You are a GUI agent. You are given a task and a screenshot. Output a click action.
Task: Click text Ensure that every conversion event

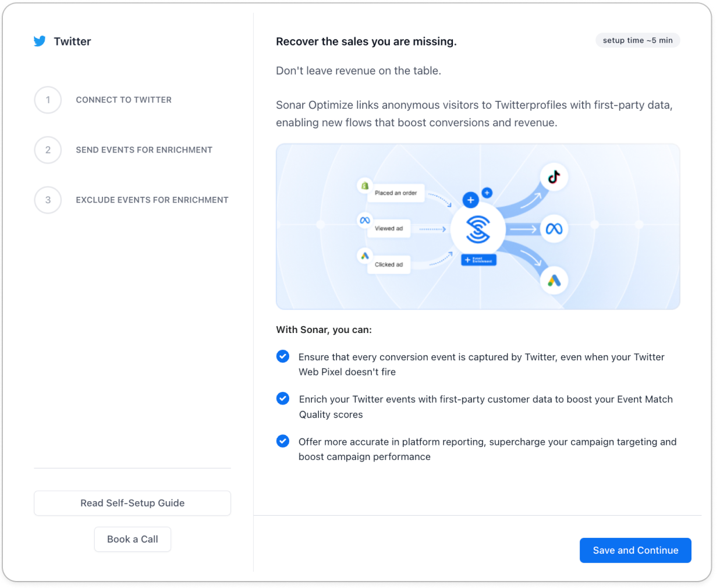[481, 364]
